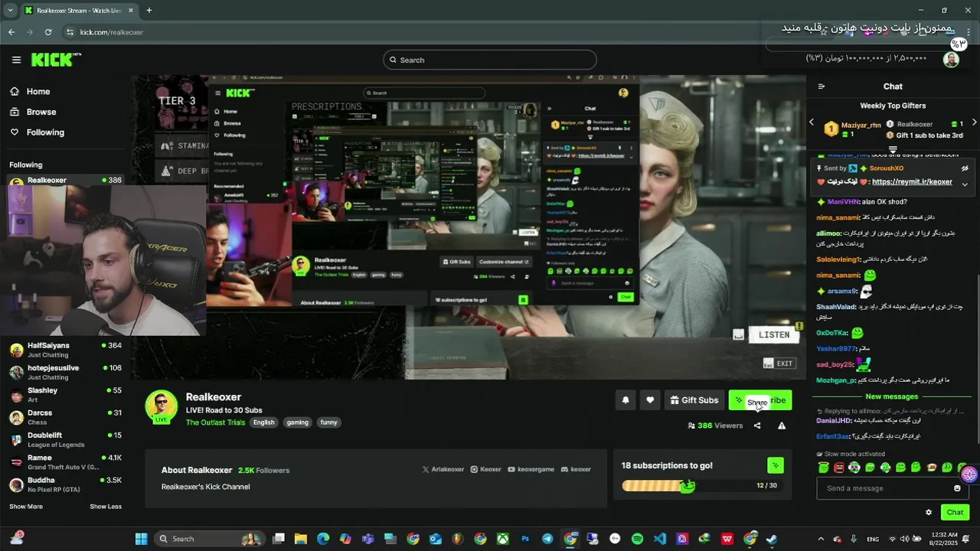This screenshot has height=551, width=980.
Task: Click Sololeveing1 username in chat
Action: click(x=838, y=259)
